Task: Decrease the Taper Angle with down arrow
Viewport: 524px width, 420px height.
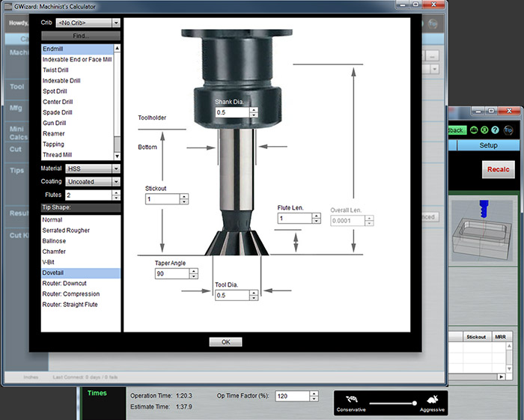Action: pyautogui.click(x=193, y=277)
